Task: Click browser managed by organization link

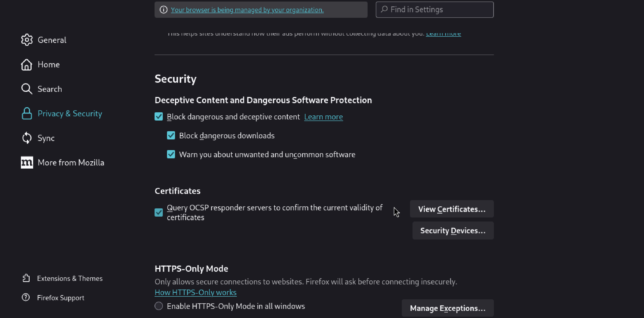Action: pos(247,10)
